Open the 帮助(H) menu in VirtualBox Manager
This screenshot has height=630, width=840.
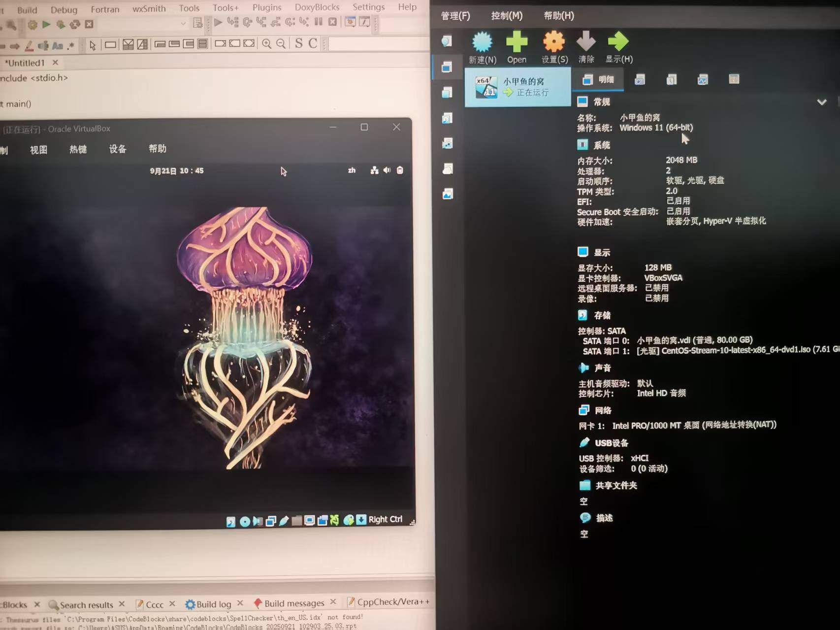[x=559, y=16]
